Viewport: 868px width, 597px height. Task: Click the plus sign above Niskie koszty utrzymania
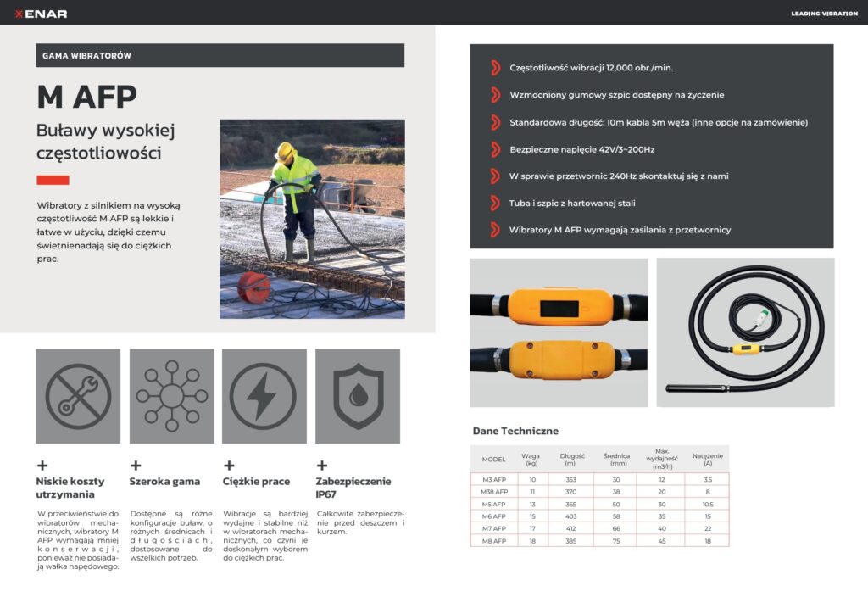coord(42,465)
